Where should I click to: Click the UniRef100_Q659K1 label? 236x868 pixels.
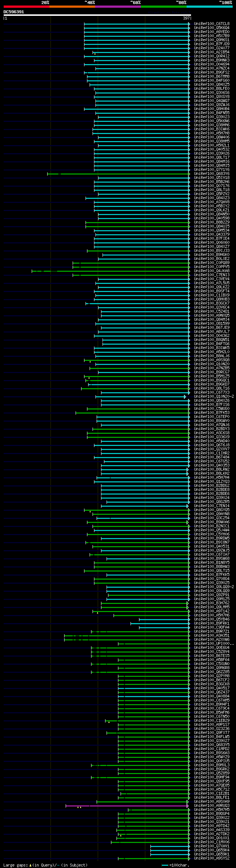(x=212, y=854)
